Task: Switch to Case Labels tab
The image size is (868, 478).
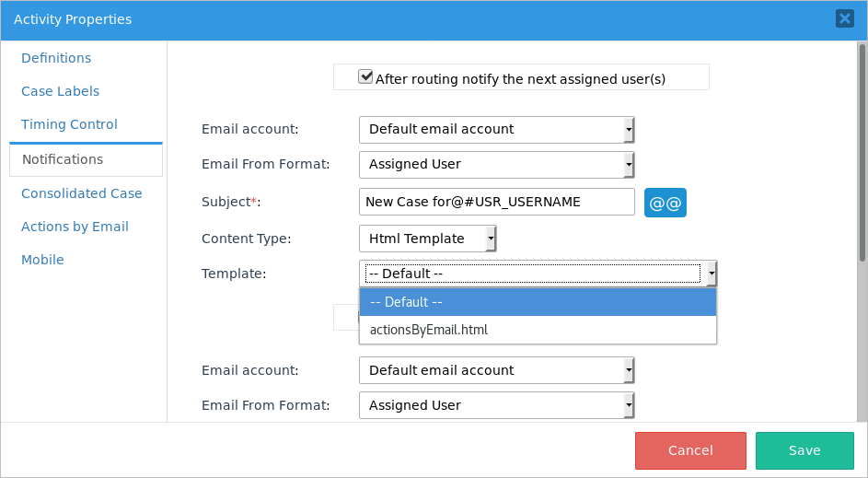Action: 61,91
